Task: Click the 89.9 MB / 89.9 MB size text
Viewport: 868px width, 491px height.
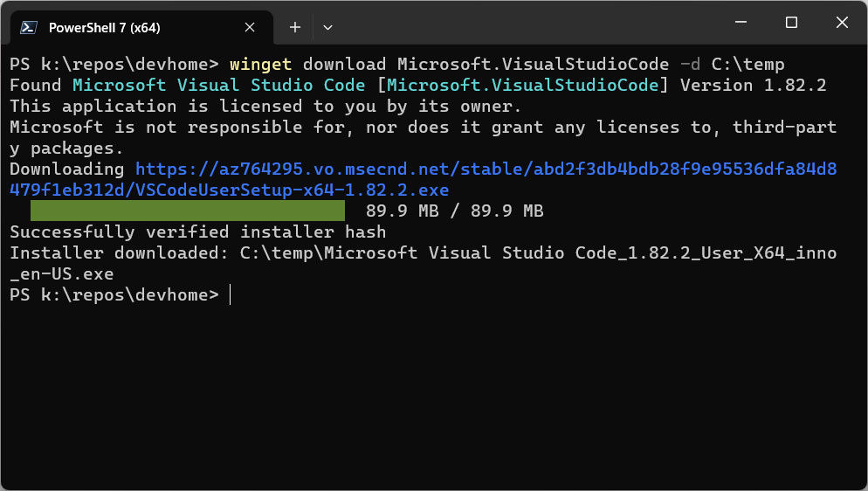Action: (454, 211)
